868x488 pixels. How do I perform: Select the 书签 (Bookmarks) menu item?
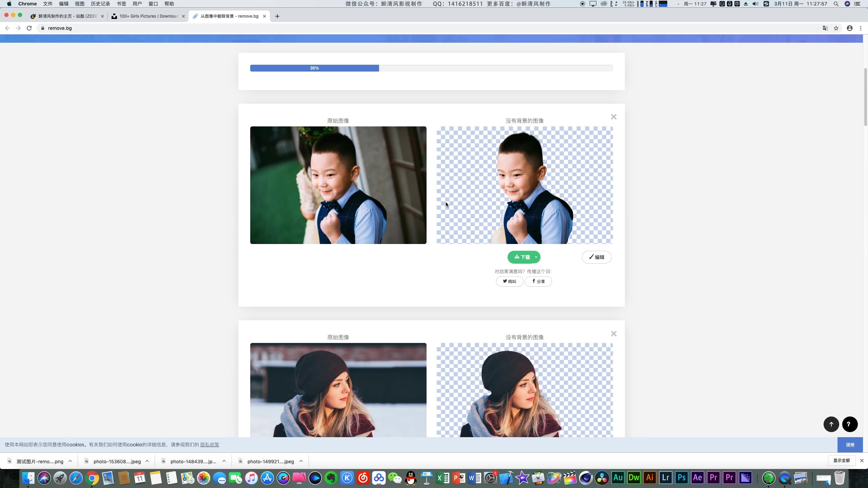(x=121, y=4)
